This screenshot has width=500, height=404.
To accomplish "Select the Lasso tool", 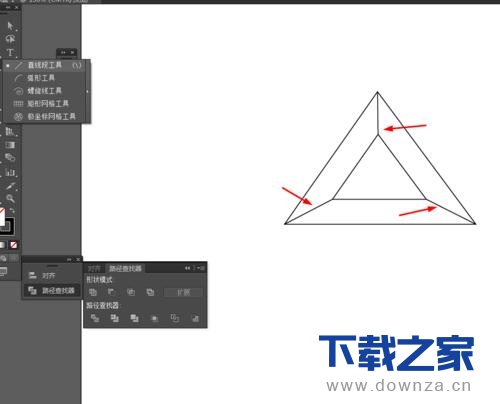I will tap(10, 39).
